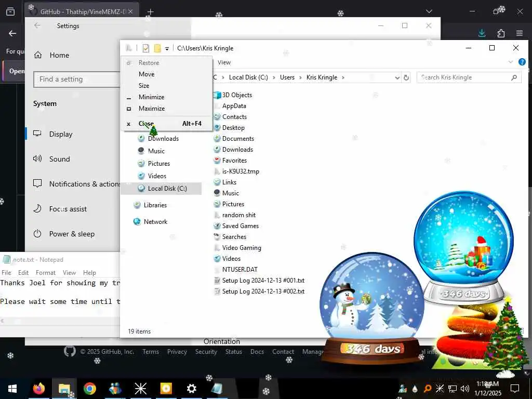Click the search magnifier icon in Explorer

pos(514,77)
